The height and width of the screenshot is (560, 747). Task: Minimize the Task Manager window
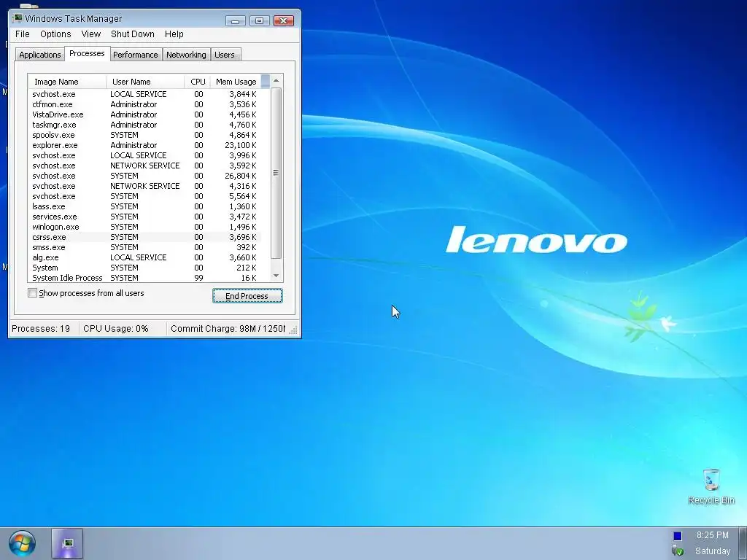pos(236,20)
